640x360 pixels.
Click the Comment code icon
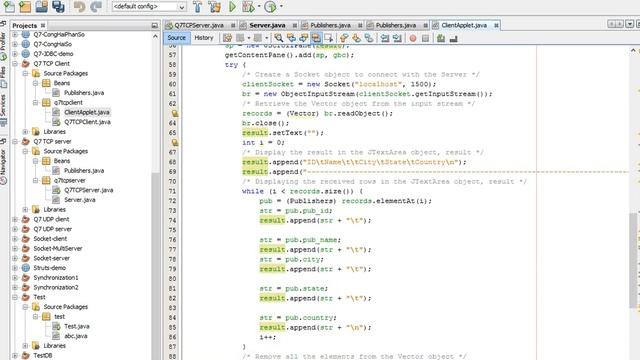coord(441,38)
